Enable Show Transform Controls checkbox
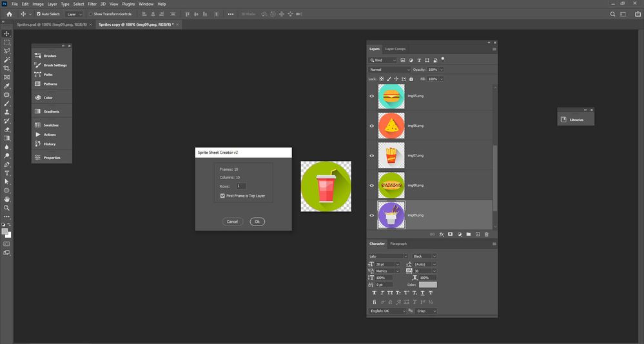The image size is (644, 344). pyautogui.click(x=90, y=14)
